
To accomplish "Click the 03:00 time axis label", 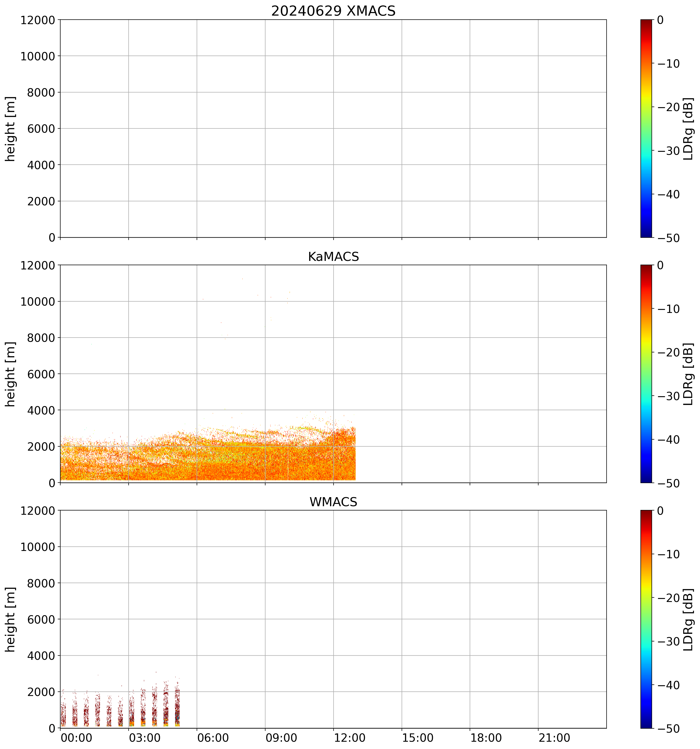I will 145,738.
